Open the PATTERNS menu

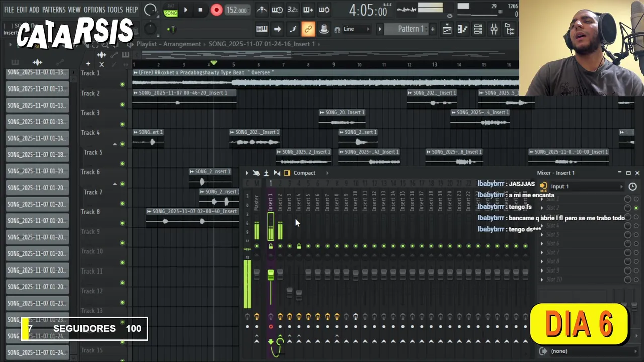tap(54, 10)
